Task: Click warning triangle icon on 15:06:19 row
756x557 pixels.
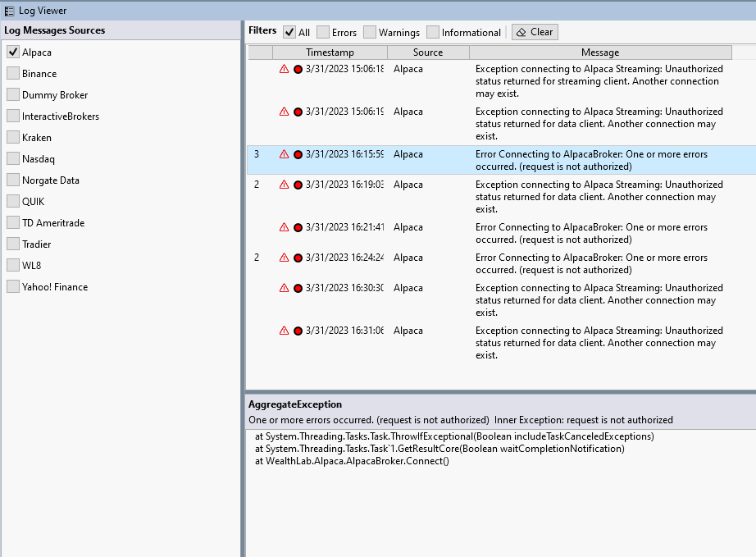Action: 284,112
